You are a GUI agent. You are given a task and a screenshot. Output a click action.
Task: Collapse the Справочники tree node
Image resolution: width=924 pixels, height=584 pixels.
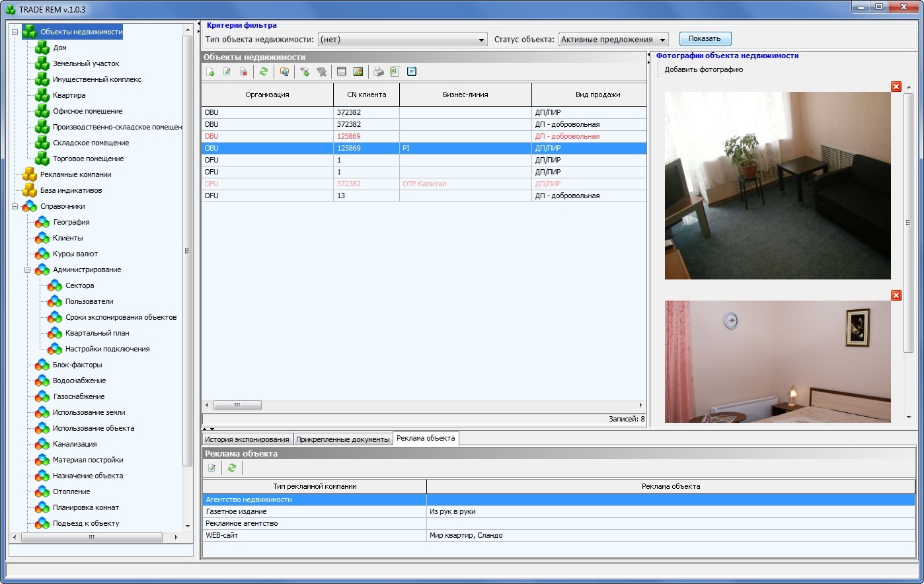[15, 206]
